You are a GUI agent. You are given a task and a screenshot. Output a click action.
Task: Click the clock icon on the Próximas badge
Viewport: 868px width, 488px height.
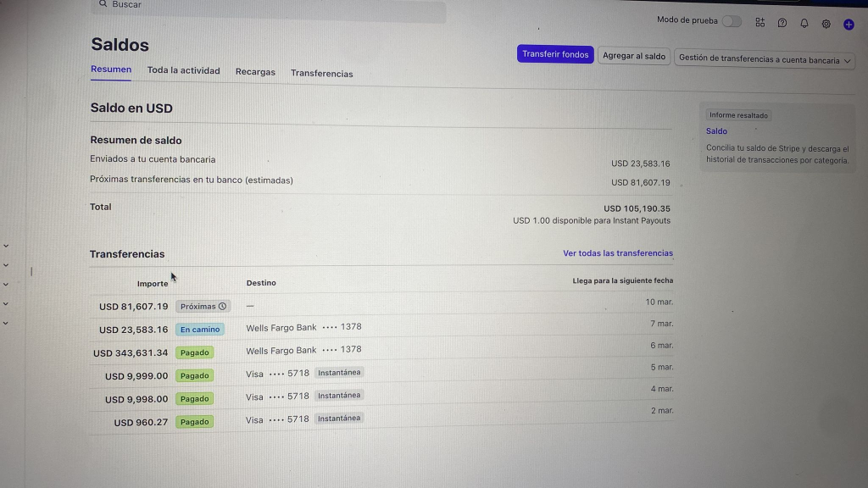(x=222, y=306)
